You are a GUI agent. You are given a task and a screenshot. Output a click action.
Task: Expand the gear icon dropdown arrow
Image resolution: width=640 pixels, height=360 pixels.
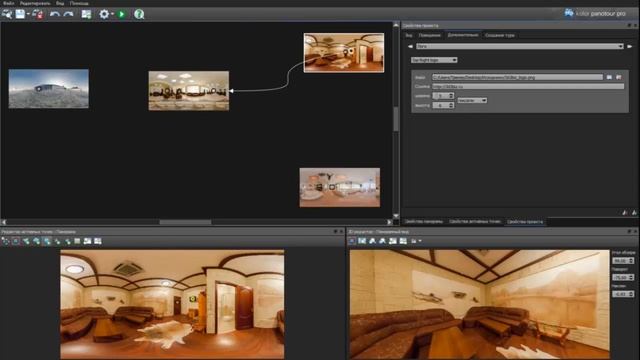click(x=112, y=14)
